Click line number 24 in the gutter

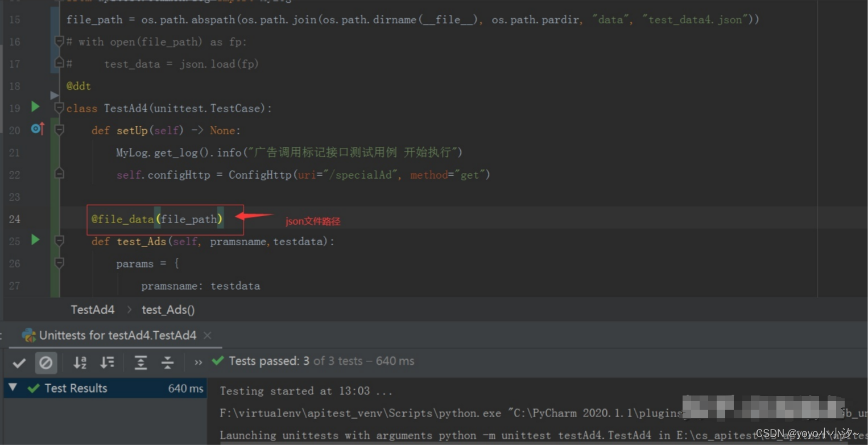coord(14,219)
